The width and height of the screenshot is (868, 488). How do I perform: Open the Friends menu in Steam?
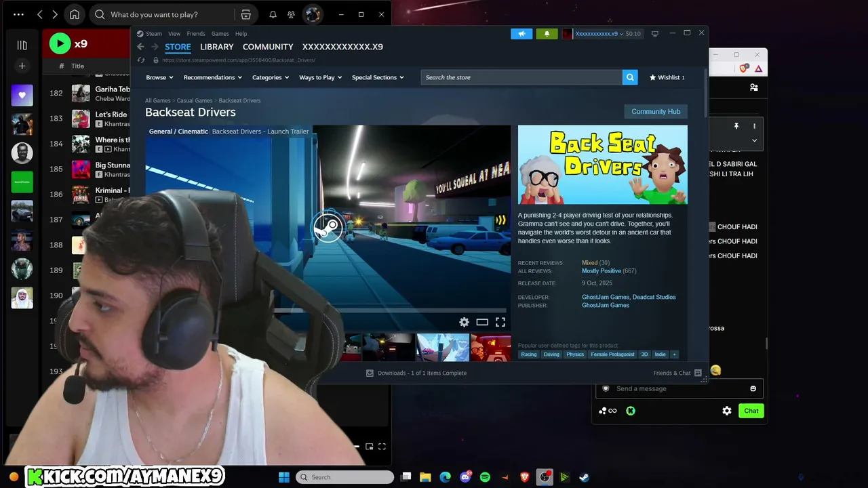click(196, 34)
